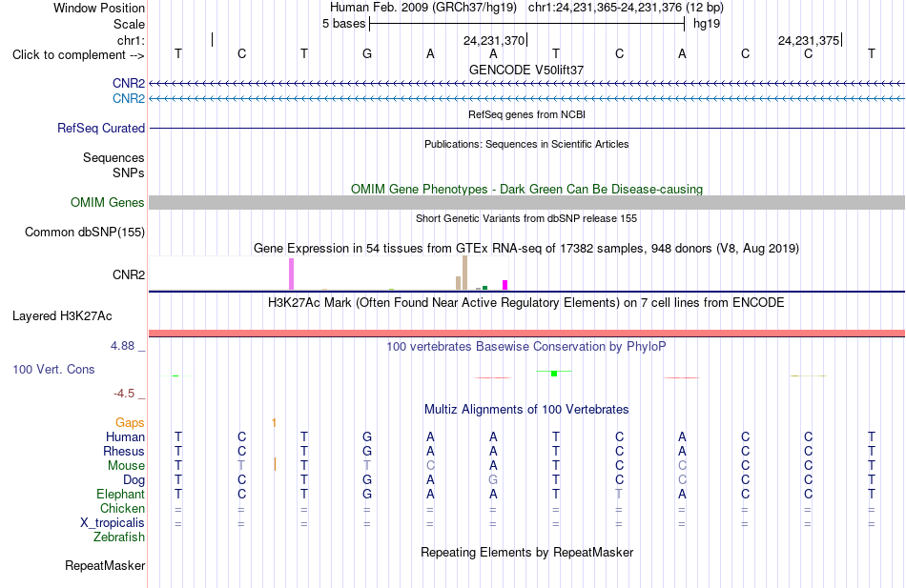906x588 pixels.
Task: Select the X_tropicalis alignment row label
Action: tap(113, 523)
